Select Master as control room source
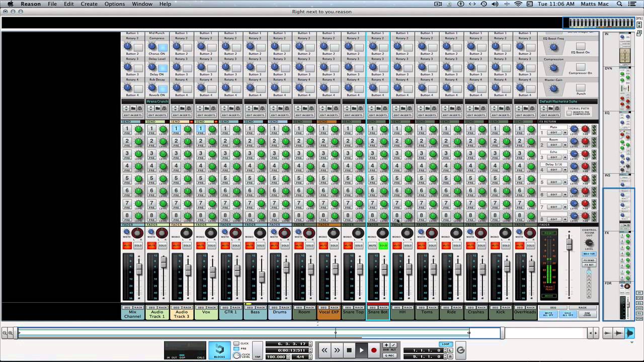644x362 pixels. pos(589,254)
